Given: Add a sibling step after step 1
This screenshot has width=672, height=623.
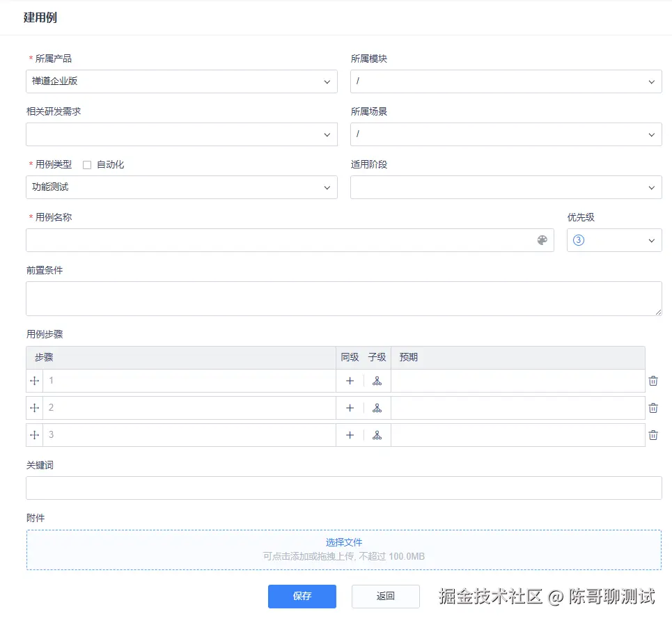Looking at the screenshot, I should pos(350,381).
